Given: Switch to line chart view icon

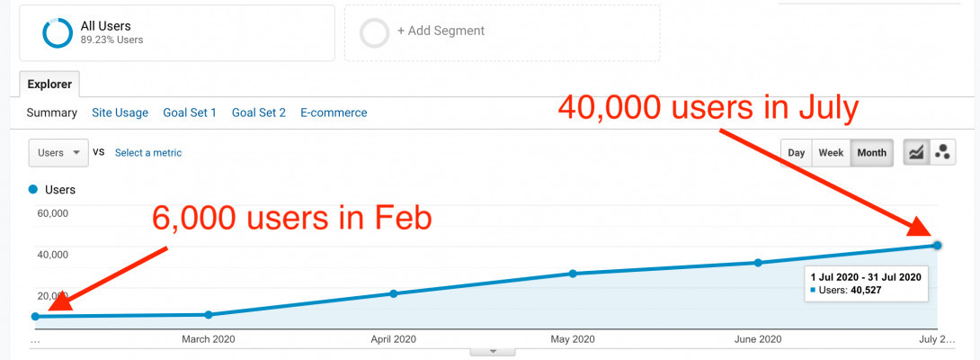Looking at the screenshot, I should coord(917,152).
